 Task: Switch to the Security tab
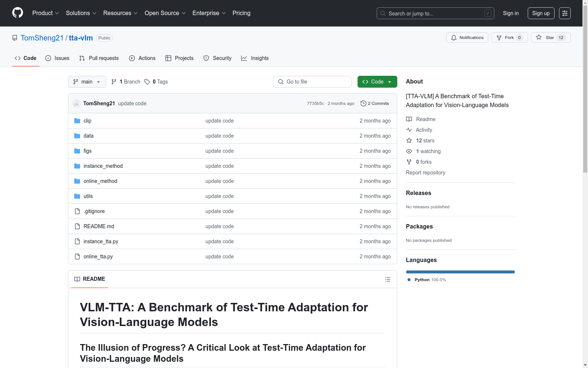[x=218, y=58]
